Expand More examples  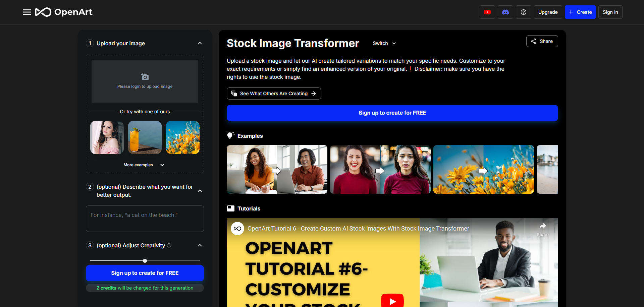pos(144,165)
